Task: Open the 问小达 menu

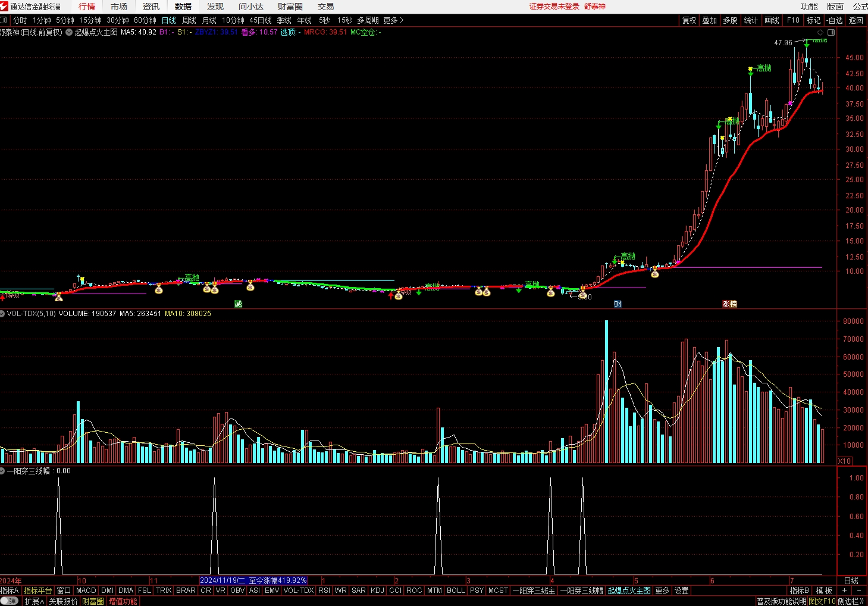Action: [251, 7]
